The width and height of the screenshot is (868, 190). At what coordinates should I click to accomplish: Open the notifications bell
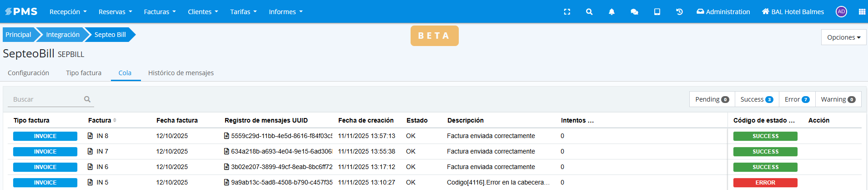(x=612, y=12)
